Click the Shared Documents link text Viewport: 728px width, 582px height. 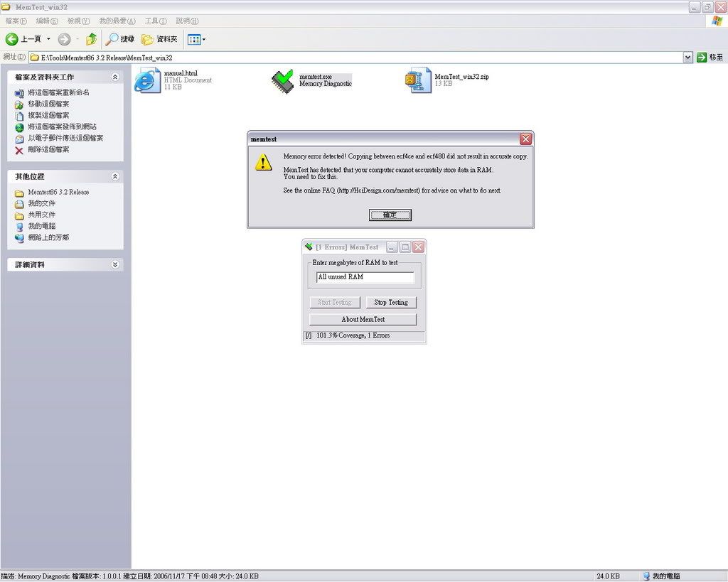coord(42,215)
